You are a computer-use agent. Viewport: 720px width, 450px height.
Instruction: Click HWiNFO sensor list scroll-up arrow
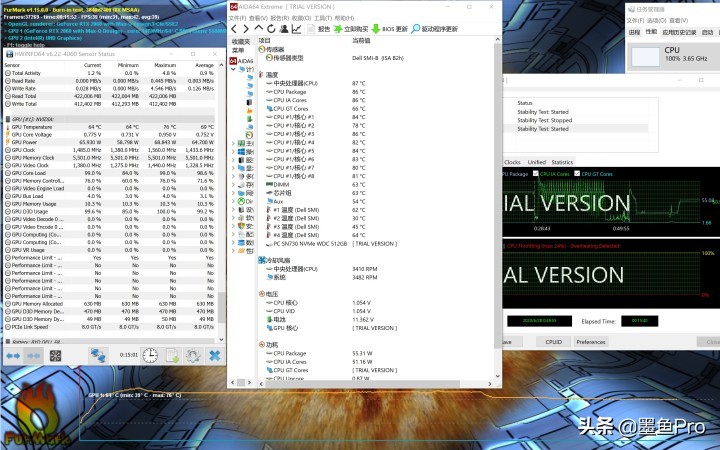[221, 65]
